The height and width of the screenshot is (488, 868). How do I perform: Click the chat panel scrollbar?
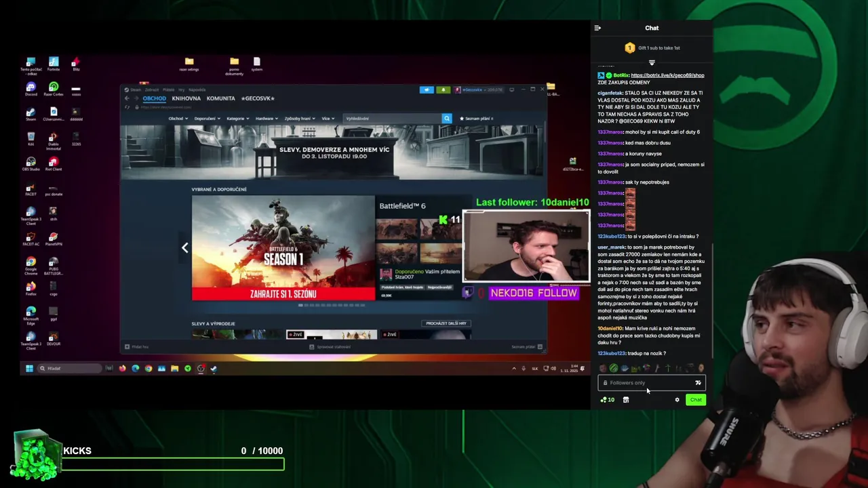coord(712,300)
